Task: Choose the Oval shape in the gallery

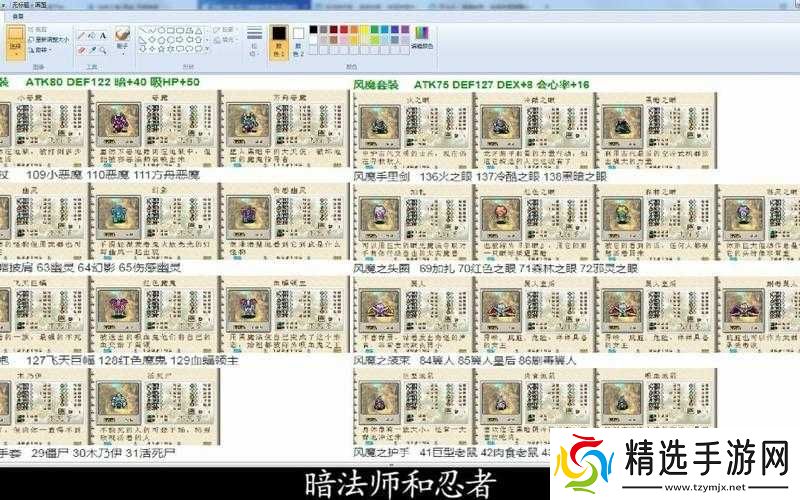Action: [x=161, y=30]
